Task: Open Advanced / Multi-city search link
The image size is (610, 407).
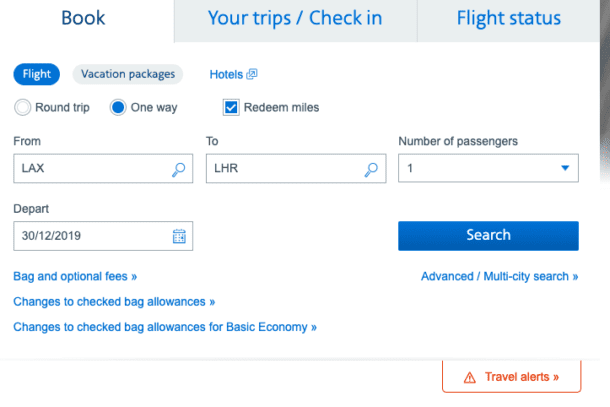Action: pyautogui.click(x=499, y=276)
